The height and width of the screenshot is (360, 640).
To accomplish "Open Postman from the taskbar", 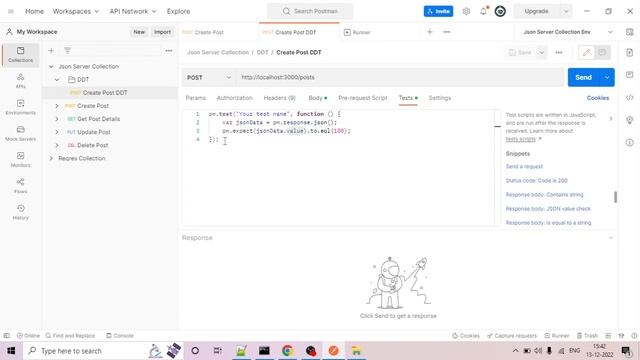I will (x=333, y=351).
